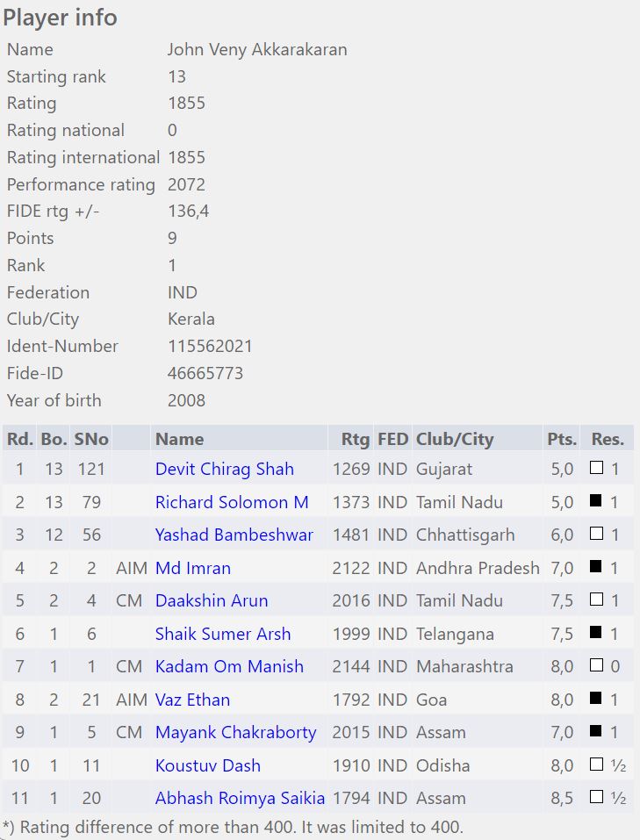Select Daakshin Arun link
Screen dimensions: 640x840
(212, 600)
